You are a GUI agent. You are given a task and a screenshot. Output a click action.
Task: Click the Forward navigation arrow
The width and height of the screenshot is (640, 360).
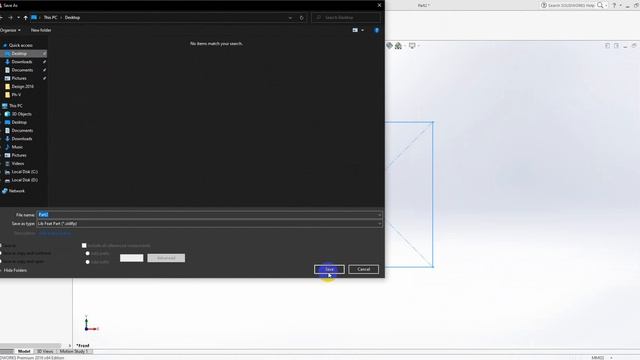click(10, 18)
